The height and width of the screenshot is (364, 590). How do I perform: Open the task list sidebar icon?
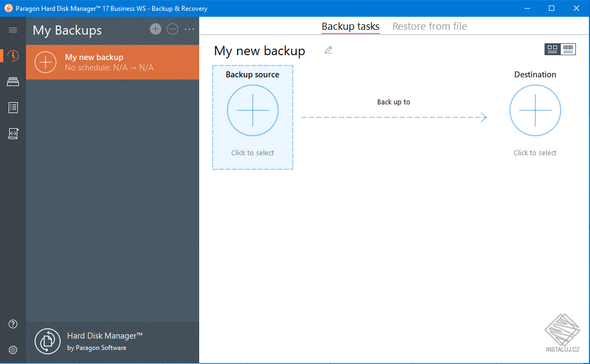[x=13, y=108]
